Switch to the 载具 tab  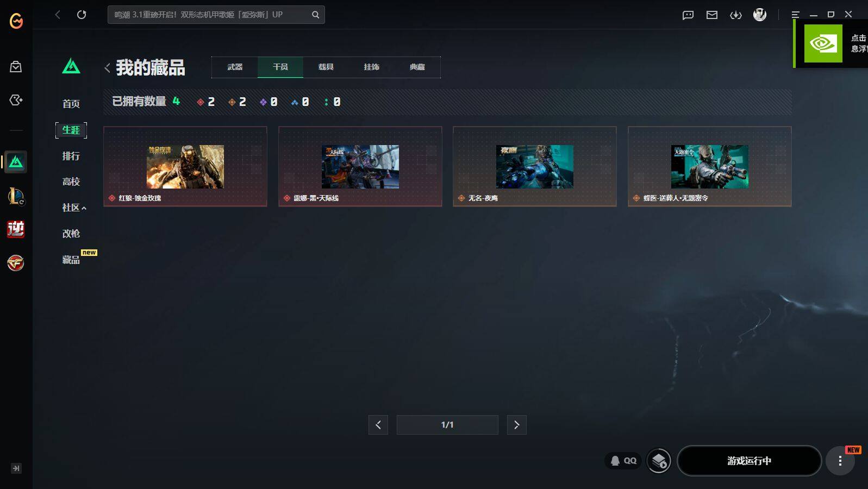(x=326, y=67)
